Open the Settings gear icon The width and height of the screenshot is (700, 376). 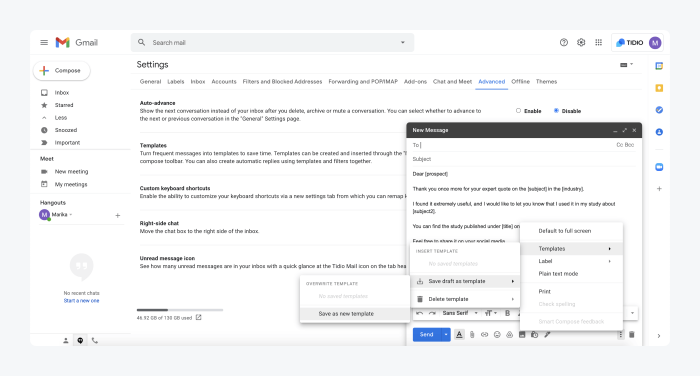(581, 42)
